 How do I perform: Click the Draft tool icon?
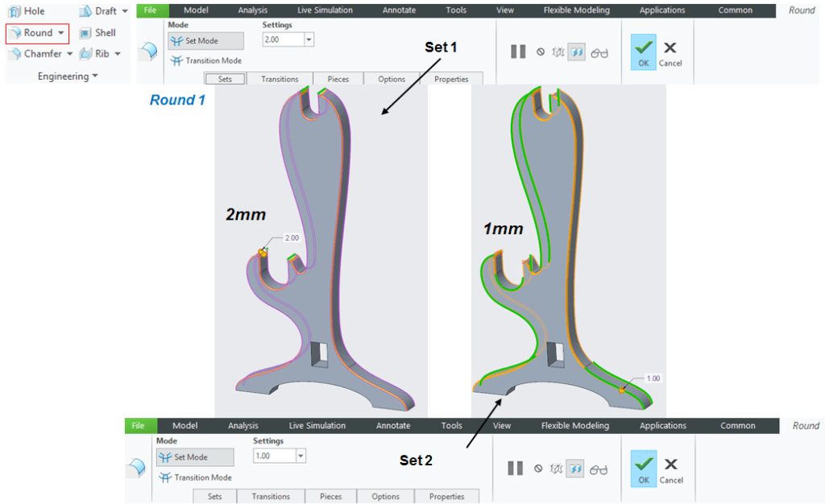pos(86,11)
